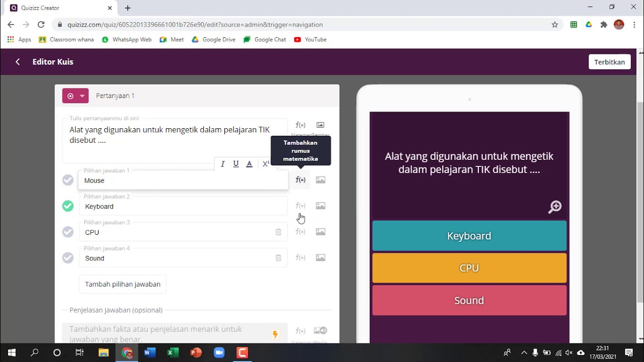Add image to the Mouse answer option
Image resolution: width=644 pixels, height=362 pixels.
pos(320,180)
